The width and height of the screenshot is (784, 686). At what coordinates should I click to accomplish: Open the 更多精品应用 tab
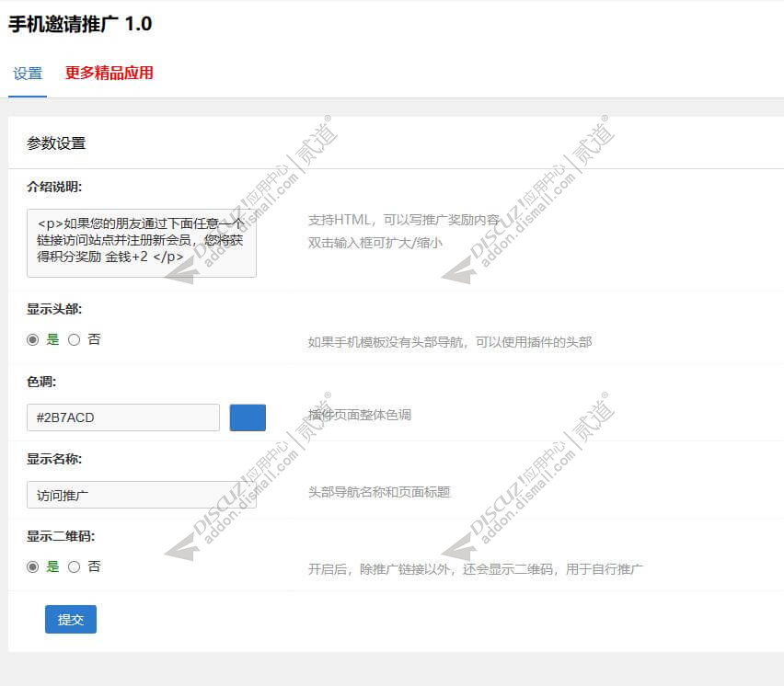[109, 73]
